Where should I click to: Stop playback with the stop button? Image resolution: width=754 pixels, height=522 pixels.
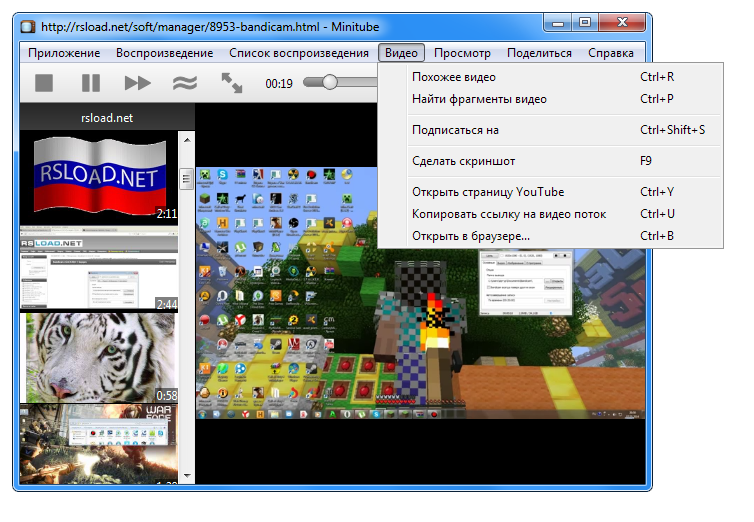[x=44, y=83]
